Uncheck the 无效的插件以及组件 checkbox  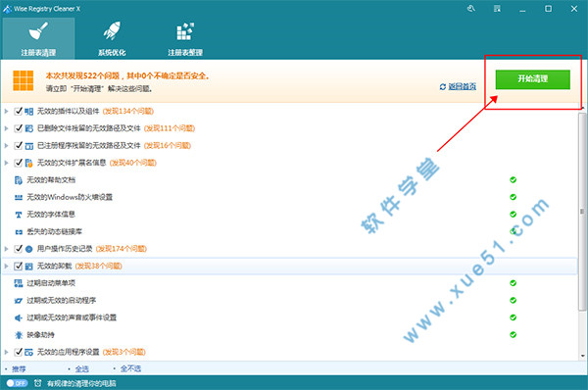click(18, 111)
